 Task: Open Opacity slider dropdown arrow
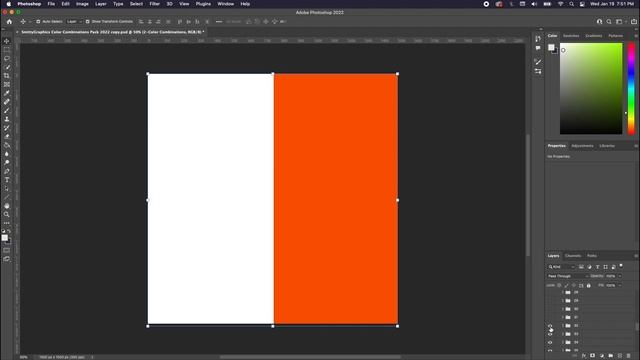[x=620, y=276]
